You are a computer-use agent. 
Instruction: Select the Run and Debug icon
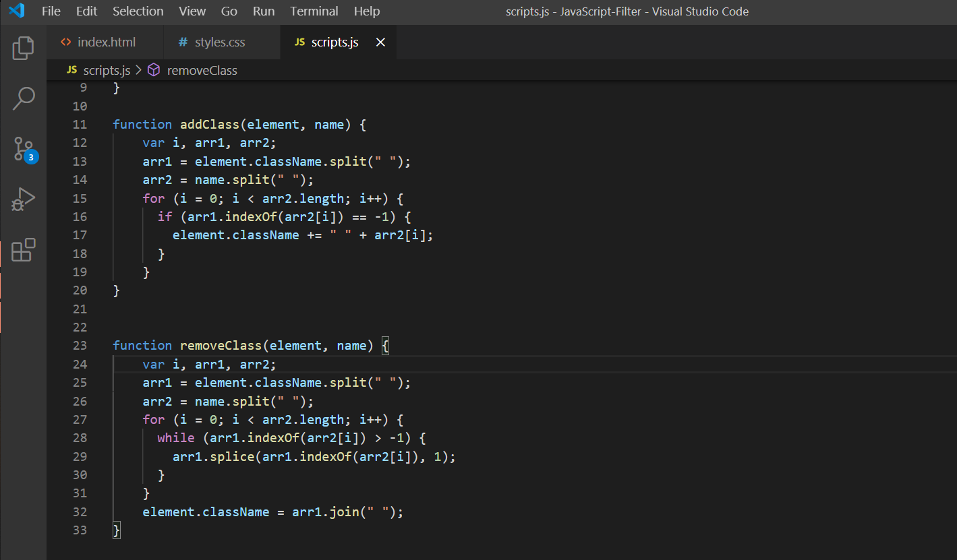(24, 198)
